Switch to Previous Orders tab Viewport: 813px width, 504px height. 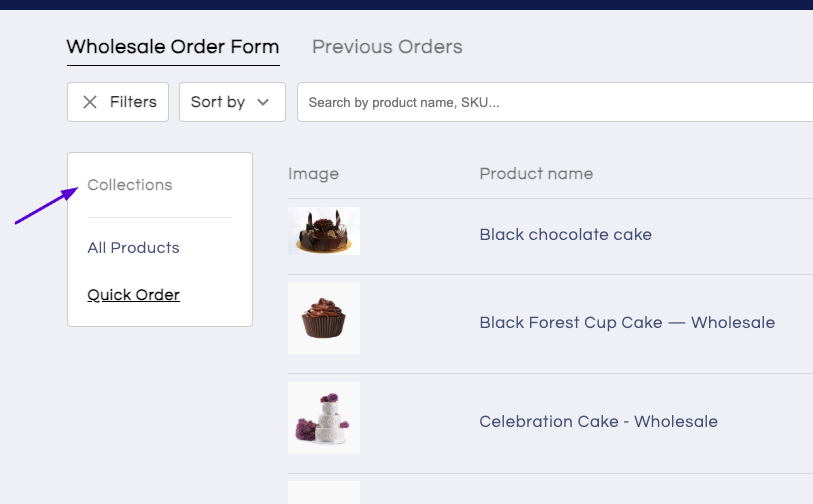(387, 47)
